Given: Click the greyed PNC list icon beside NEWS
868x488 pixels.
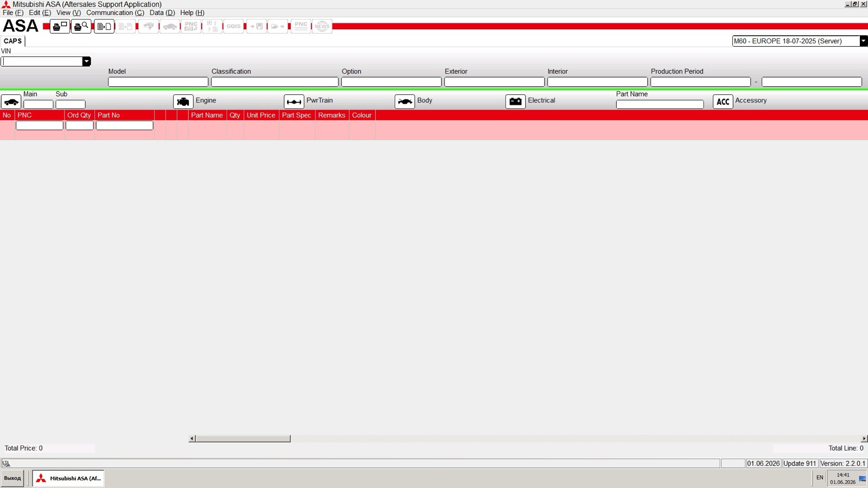Looking at the screenshot, I should tap(301, 26).
